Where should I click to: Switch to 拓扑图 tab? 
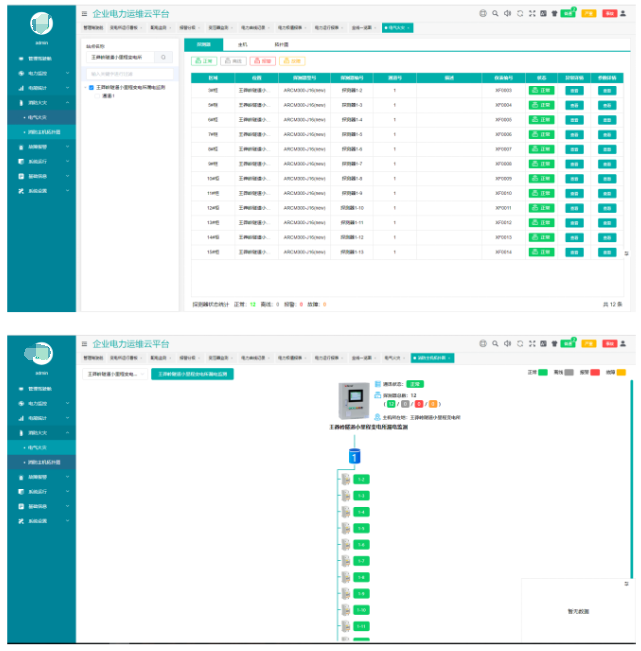pos(281,44)
